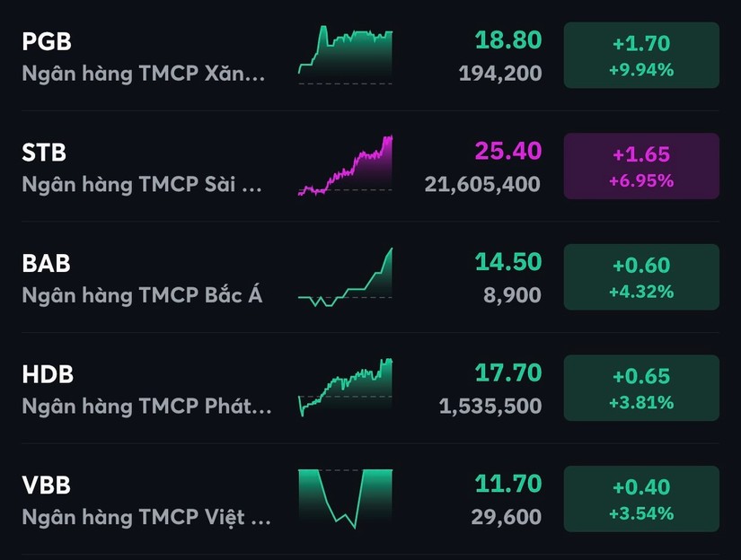741x560 pixels.
Task: View the STB purple sparkline chart
Action: (345, 166)
